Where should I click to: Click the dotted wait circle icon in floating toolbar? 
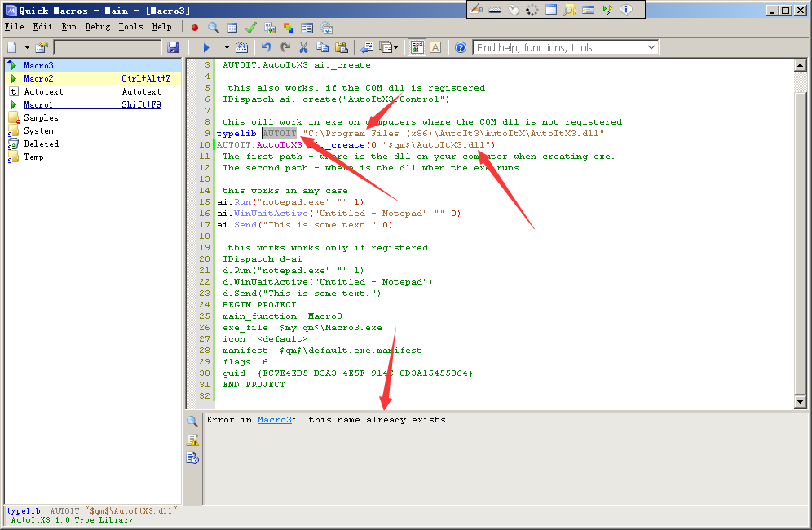click(532, 9)
